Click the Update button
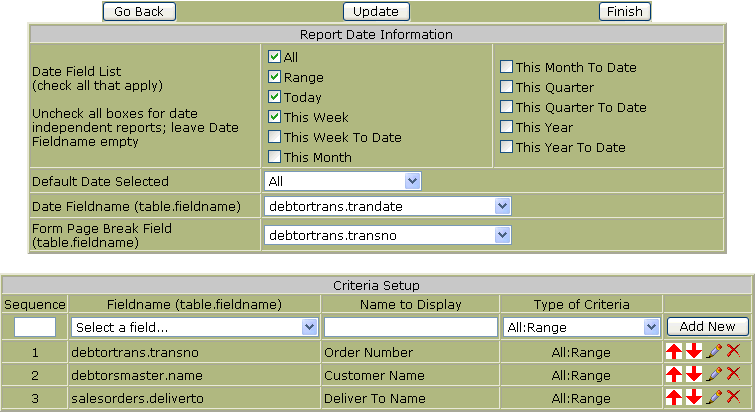Screen dimensions: 755x413 pyautogui.click(x=377, y=12)
